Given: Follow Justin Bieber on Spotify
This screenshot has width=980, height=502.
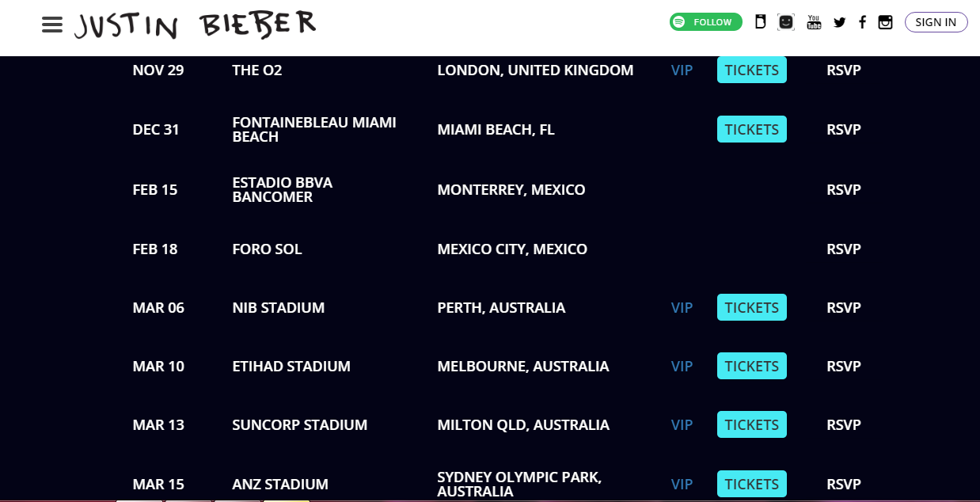Looking at the screenshot, I should point(705,21).
